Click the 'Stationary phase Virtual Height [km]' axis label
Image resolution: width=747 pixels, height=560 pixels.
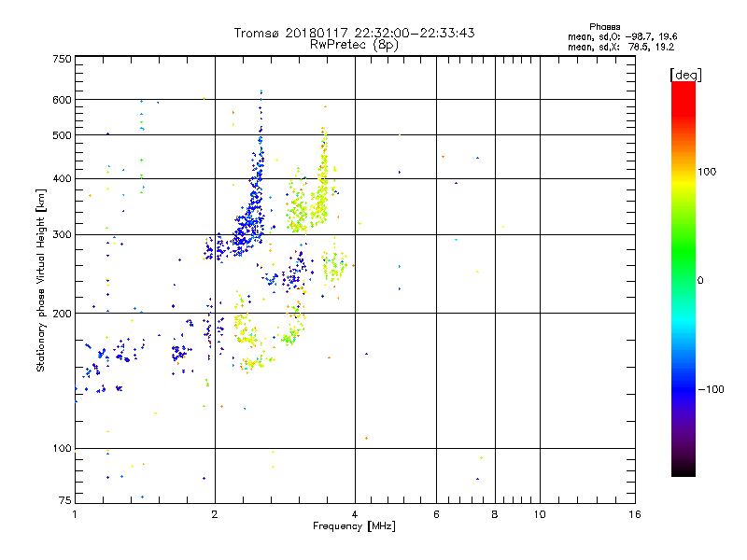pos(41,280)
